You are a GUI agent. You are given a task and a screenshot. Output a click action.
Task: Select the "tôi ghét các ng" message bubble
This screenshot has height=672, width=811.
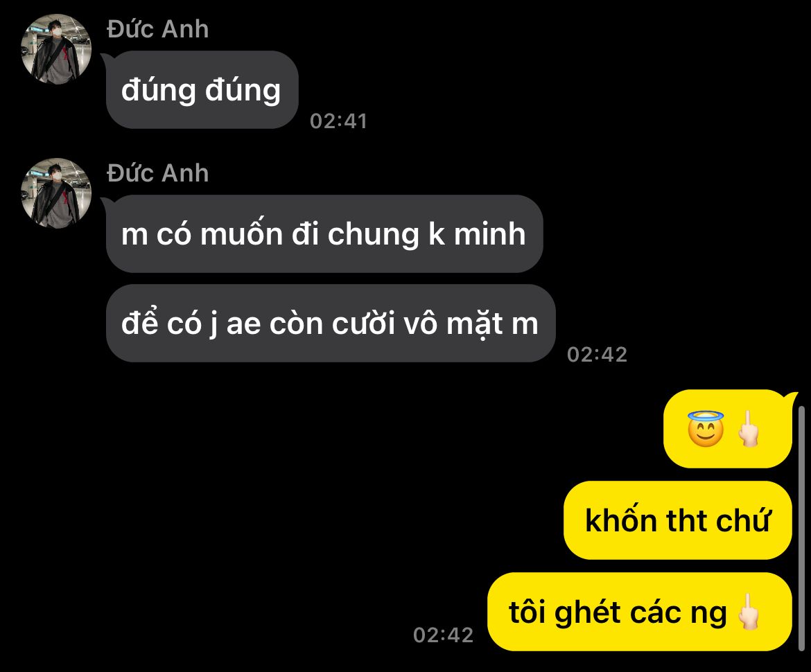pyautogui.click(x=640, y=612)
